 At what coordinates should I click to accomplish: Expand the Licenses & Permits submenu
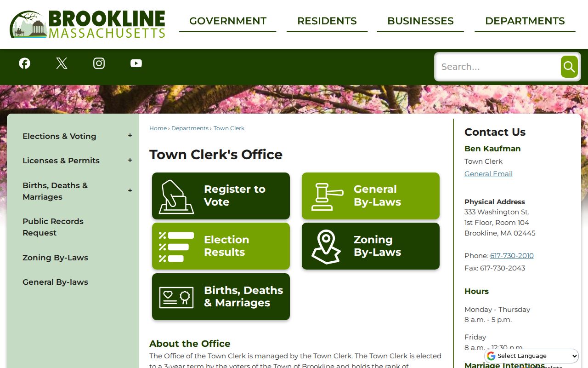point(130,160)
